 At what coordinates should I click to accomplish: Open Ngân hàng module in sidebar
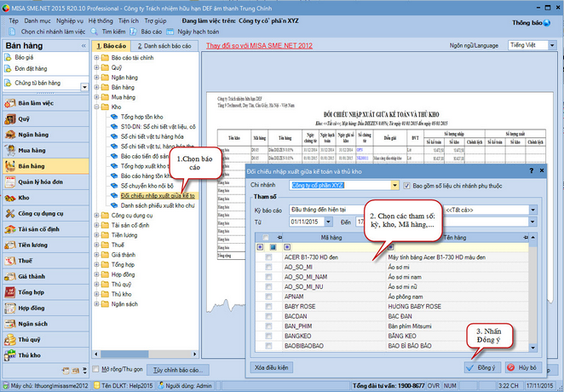pos(46,135)
